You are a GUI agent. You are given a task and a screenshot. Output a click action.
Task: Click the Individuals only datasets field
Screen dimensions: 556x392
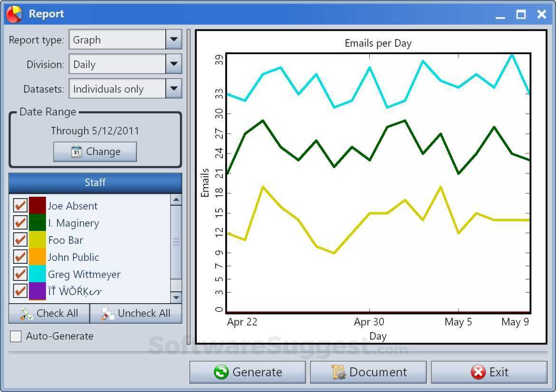coord(117,88)
